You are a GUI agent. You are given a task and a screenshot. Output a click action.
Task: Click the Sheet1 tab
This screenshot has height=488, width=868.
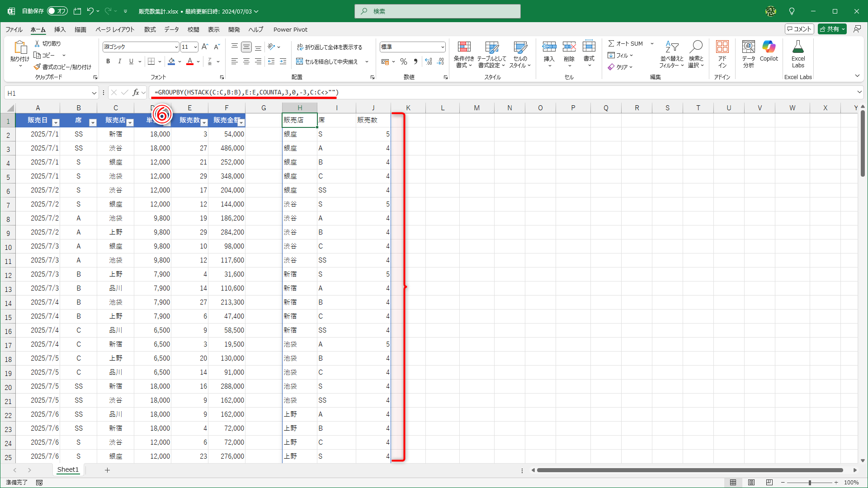tap(68, 469)
